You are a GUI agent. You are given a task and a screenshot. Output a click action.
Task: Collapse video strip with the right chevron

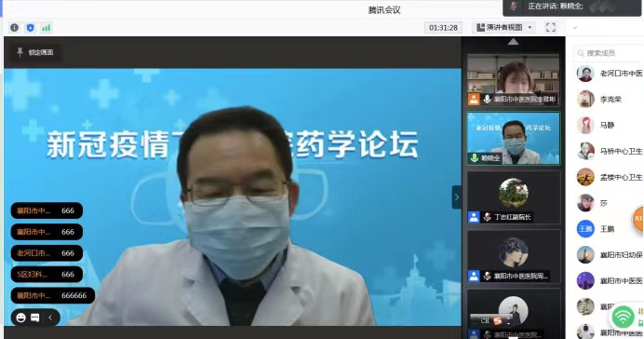[457, 197]
